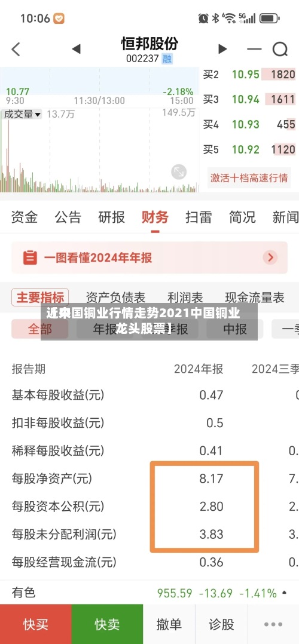
Task: Choose the 全部 report period filter
Action: tap(40, 329)
